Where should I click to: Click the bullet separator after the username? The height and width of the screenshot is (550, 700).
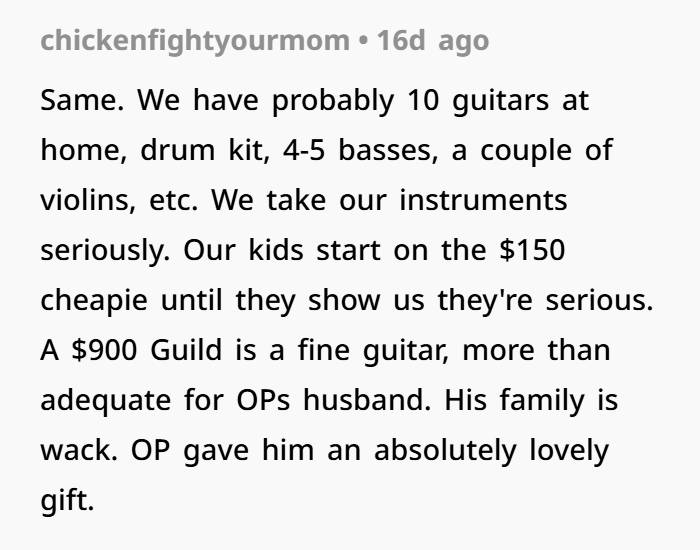click(x=361, y=41)
